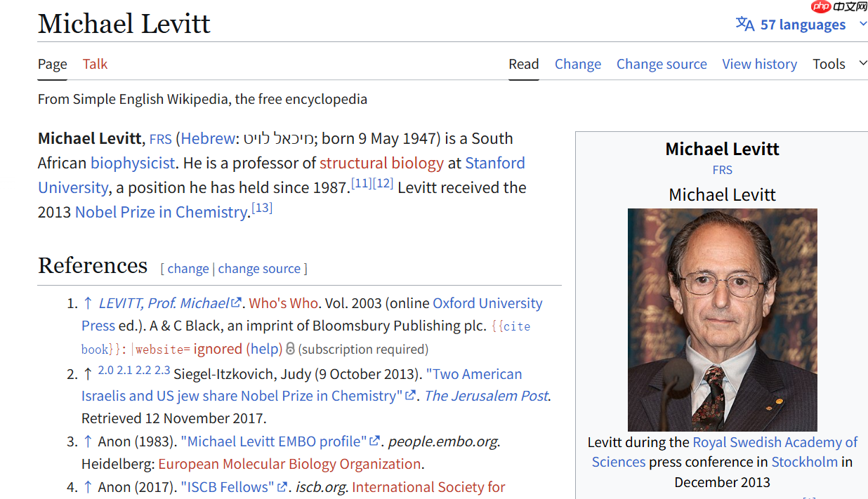
Task: Click external link icon after ISCB Fellows
Action: 283,487
